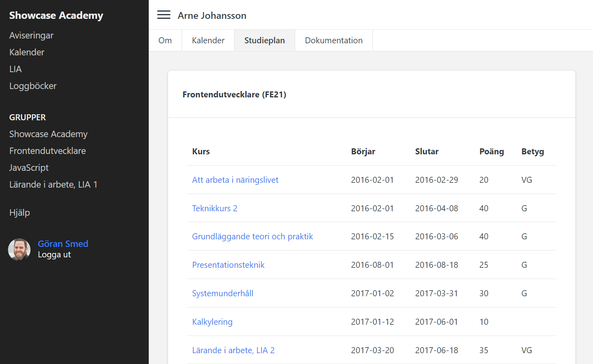Go to Kalender in the sidebar

click(27, 52)
